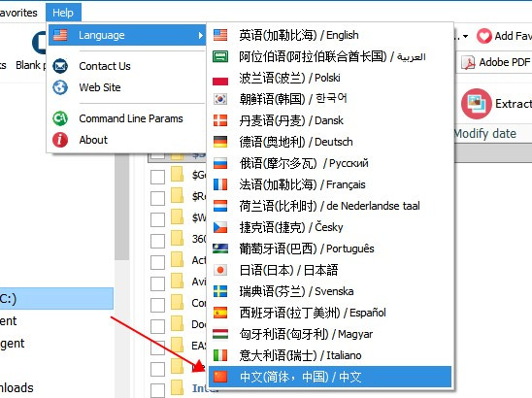This screenshot has height=398, width=532.
Task: Select Magyar language option
Action: (x=330, y=334)
